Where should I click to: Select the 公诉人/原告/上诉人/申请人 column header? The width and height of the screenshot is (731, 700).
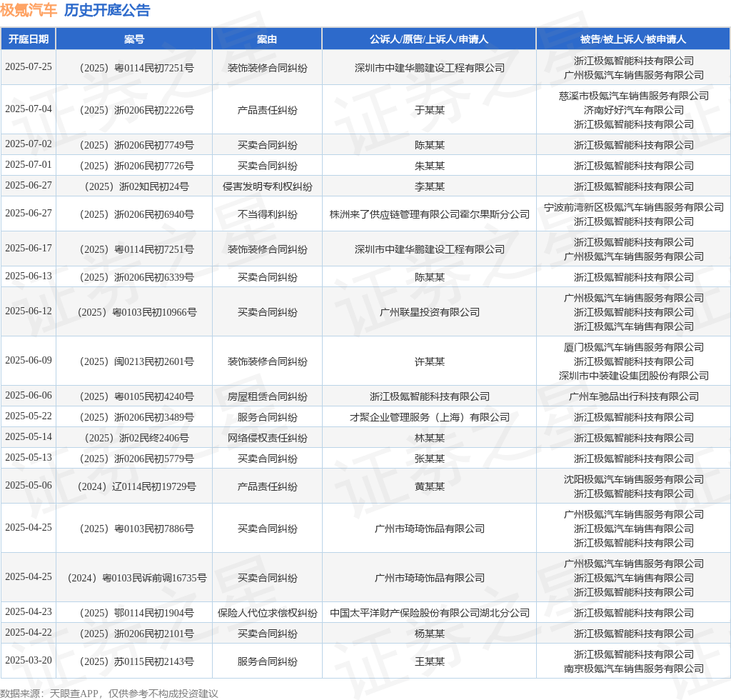point(429,39)
